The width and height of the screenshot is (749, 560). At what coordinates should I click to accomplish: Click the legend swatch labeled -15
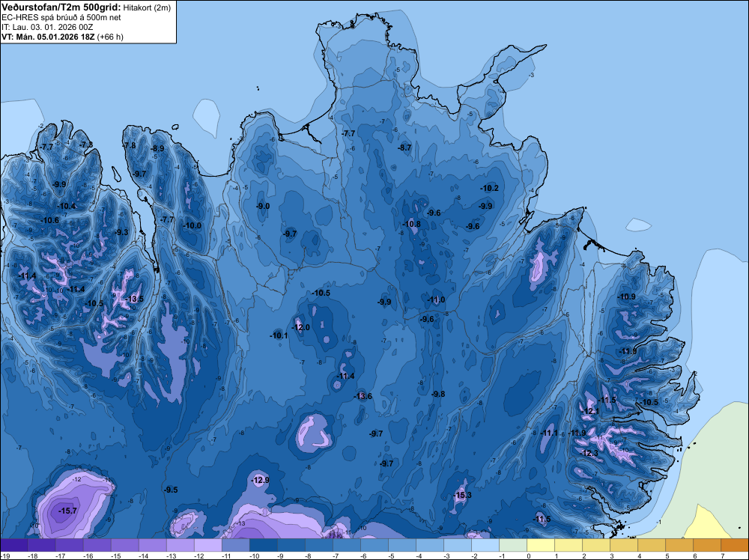pyautogui.click(x=124, y=545)
